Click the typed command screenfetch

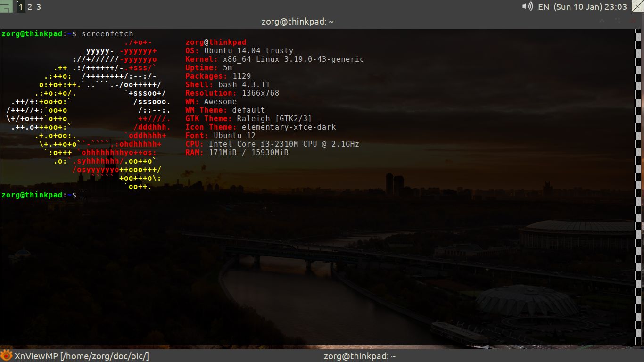(x=107, y=33)
